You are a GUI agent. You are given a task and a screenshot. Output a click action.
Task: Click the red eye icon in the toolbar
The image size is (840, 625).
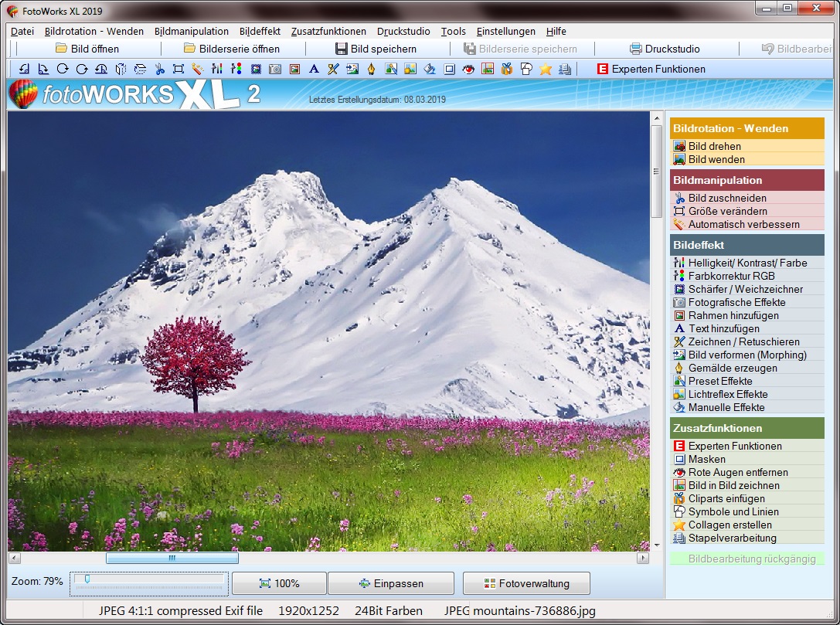coord(468,69)
